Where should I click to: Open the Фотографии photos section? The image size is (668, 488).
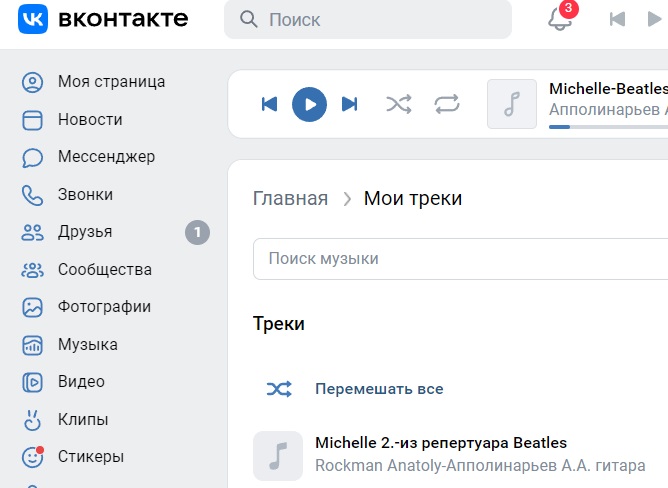tap(86, 307)
